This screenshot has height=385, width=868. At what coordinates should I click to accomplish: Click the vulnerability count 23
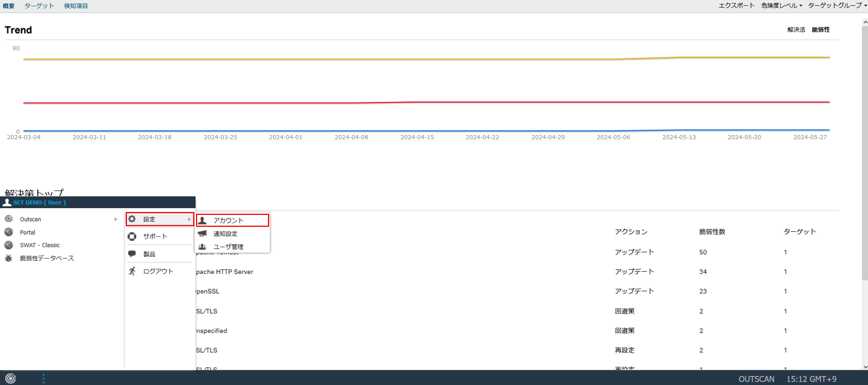point(703,291)
